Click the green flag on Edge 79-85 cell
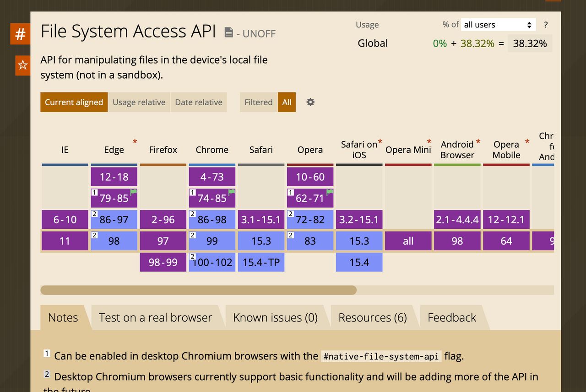The width and height of the screenshot is (586, 392). tap(134, 191)
